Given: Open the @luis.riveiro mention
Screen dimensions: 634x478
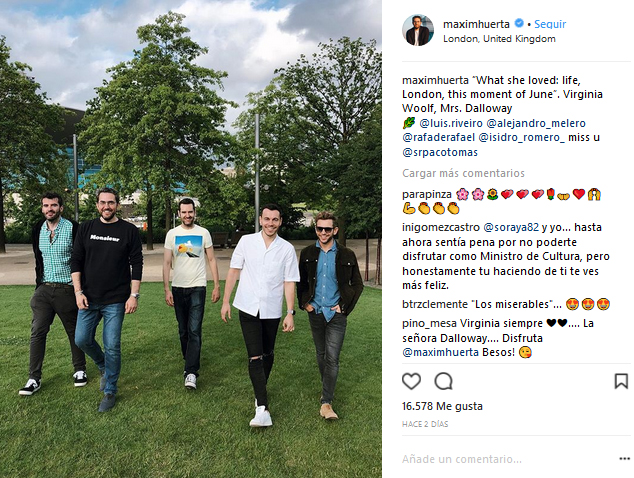Looking at the screenshot, I should [x=451, y=123].
